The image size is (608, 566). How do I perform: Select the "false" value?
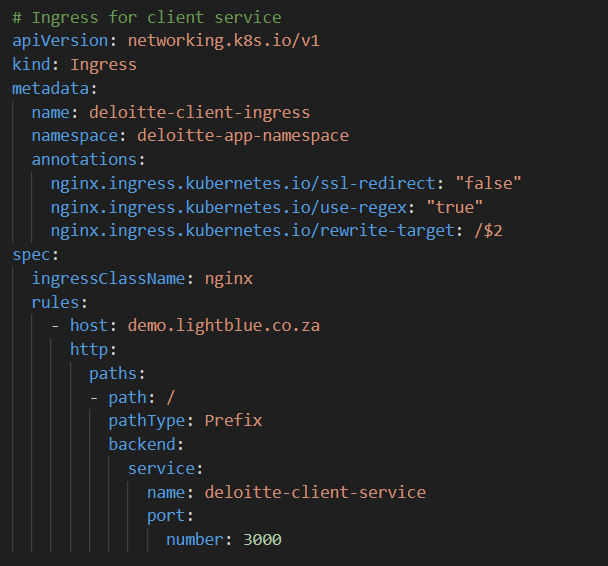point(489,183)
